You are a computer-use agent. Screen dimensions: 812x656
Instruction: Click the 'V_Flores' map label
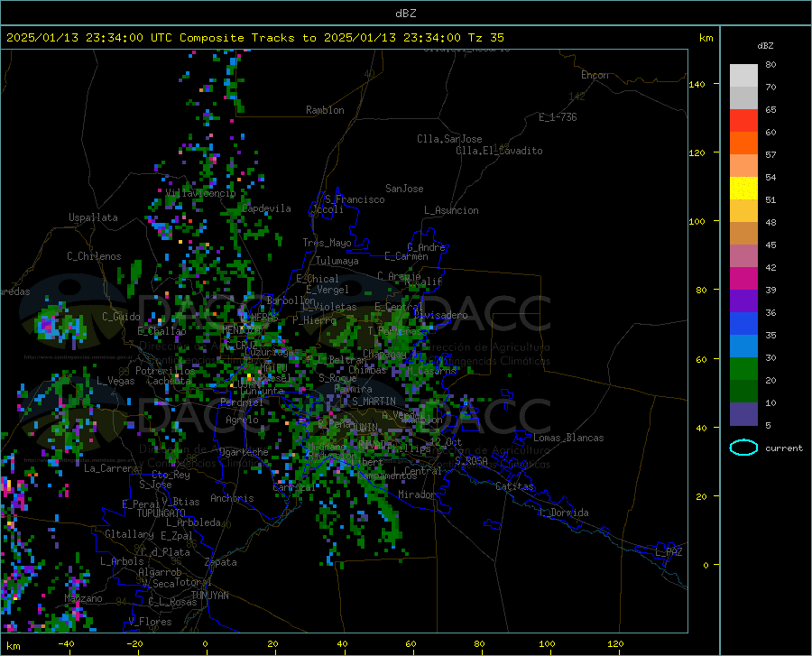click(x=150, y=622)
